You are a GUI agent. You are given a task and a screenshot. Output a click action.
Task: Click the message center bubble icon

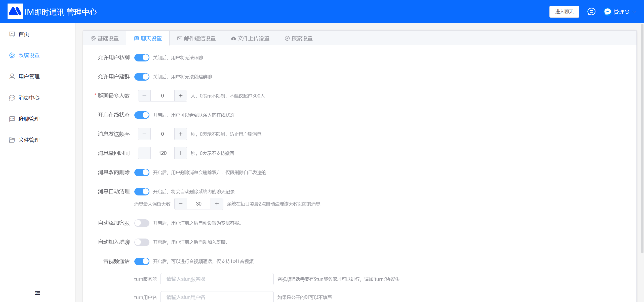pos(12,98)
